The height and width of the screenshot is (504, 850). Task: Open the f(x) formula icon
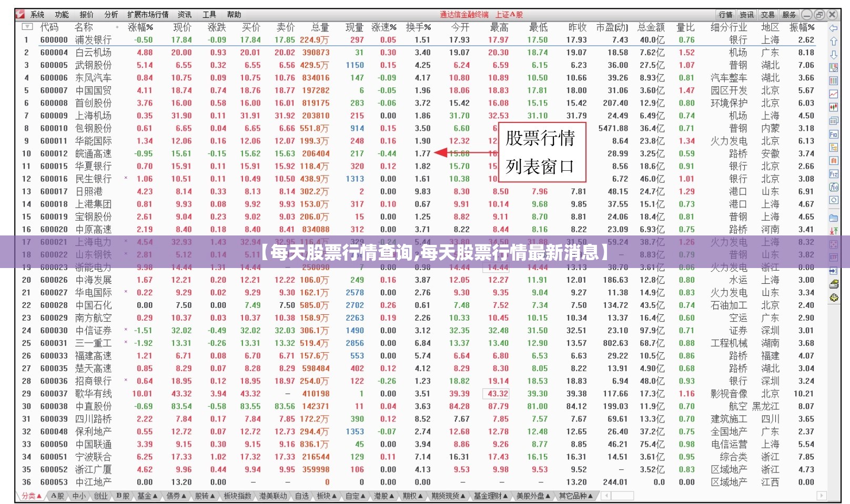tap(834, 187)
